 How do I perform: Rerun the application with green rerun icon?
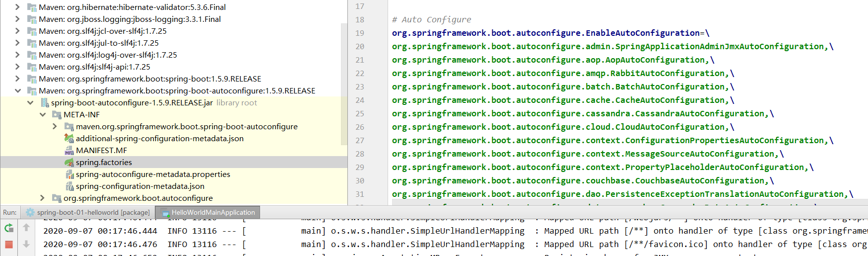(9, 228)
